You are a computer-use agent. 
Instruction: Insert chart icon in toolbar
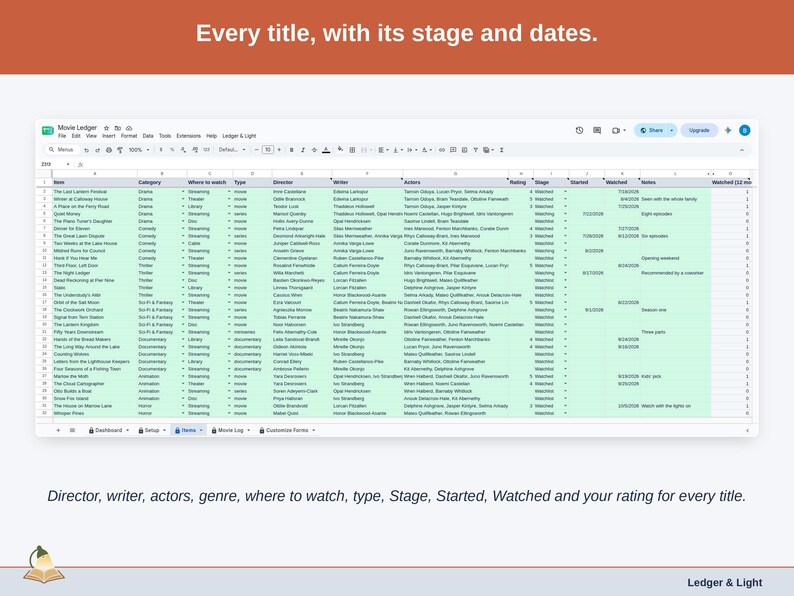coord(464,150)
